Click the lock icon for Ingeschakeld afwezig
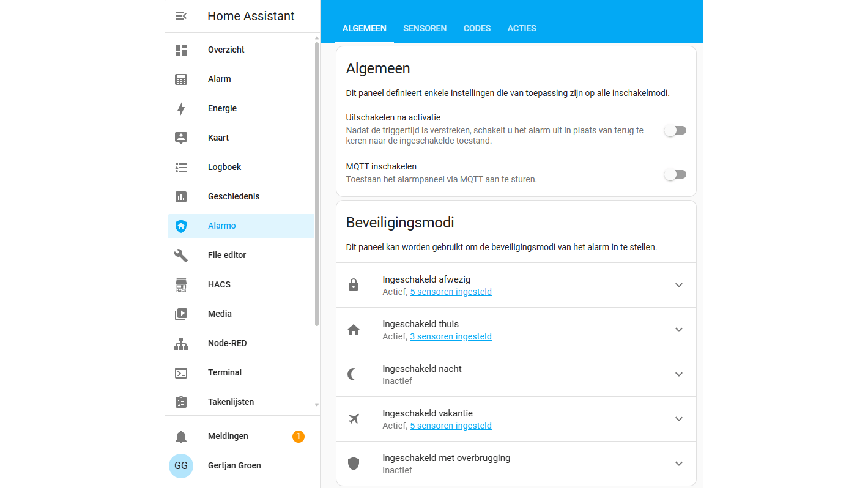The image size is (868, 488). coord(354,285)
